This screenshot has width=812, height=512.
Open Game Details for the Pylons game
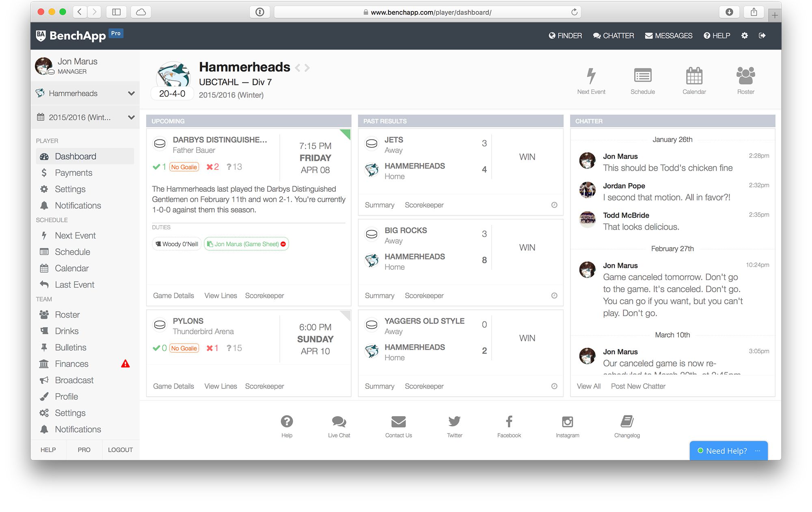pyautogui.click(x=173, y=386)
